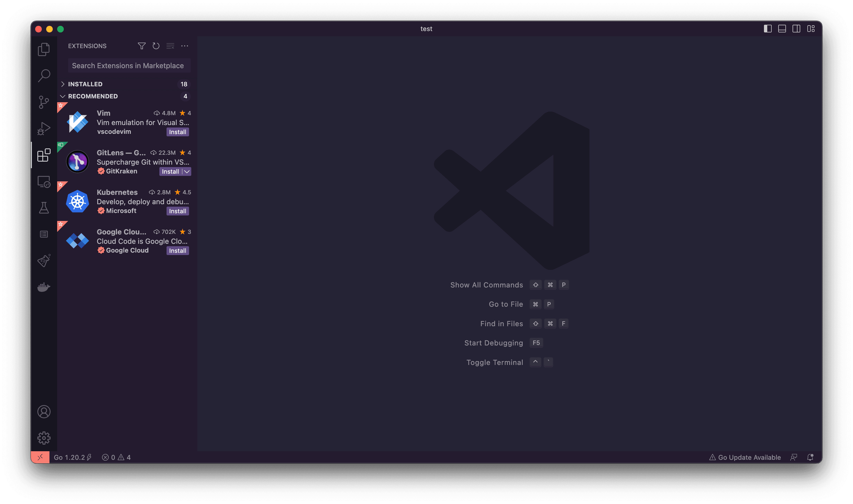Click the EXTENSIONS panel title
This screenshot has width=853, height=504.
[87, 46]
